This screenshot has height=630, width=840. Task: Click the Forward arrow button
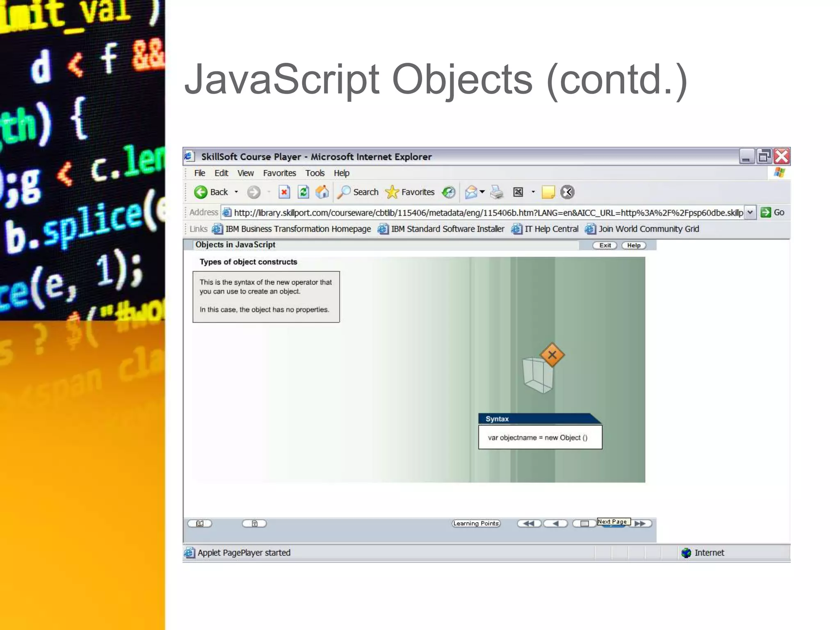coord(254,192)
